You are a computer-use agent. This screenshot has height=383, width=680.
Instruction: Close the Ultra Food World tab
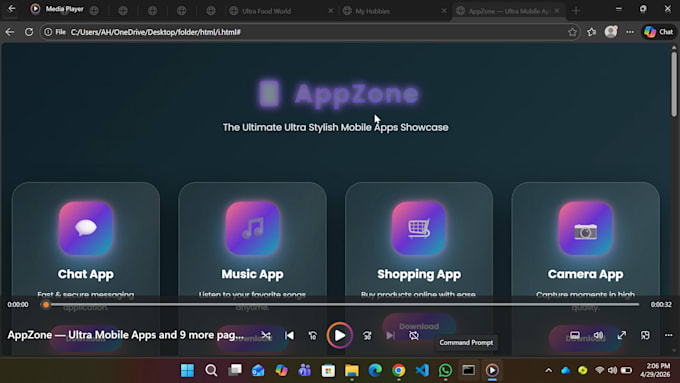(330, 11)
